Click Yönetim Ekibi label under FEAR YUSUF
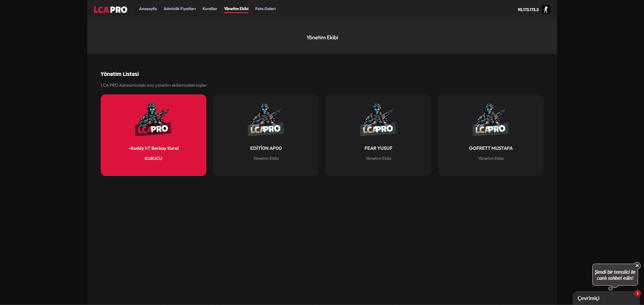 pos(378,158)
